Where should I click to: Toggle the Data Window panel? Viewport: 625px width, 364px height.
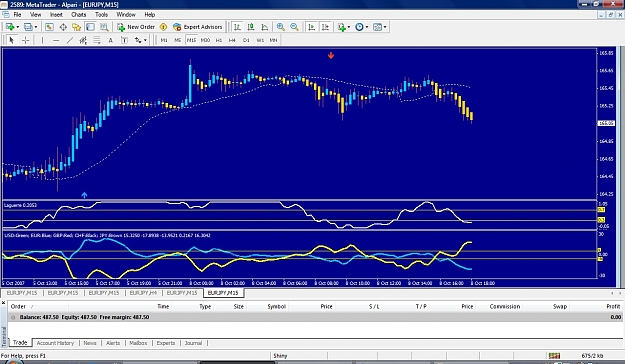[x=63, y=27]
